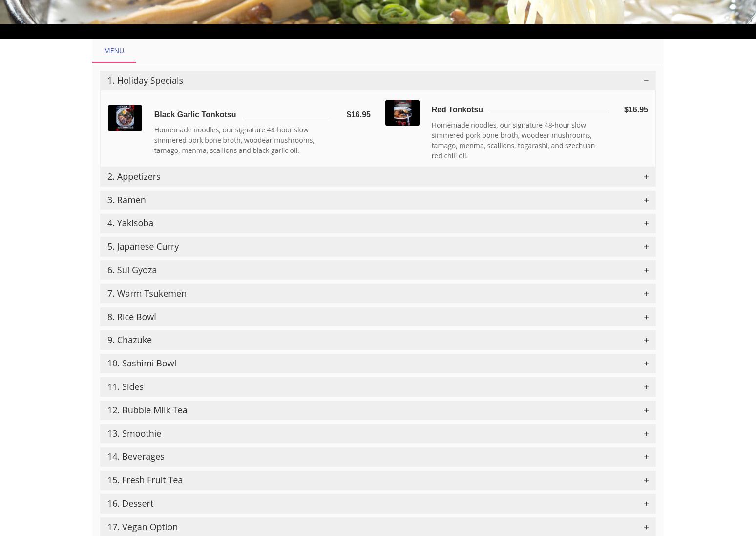Click the plus icon on Ramen row

pos(646,200)
